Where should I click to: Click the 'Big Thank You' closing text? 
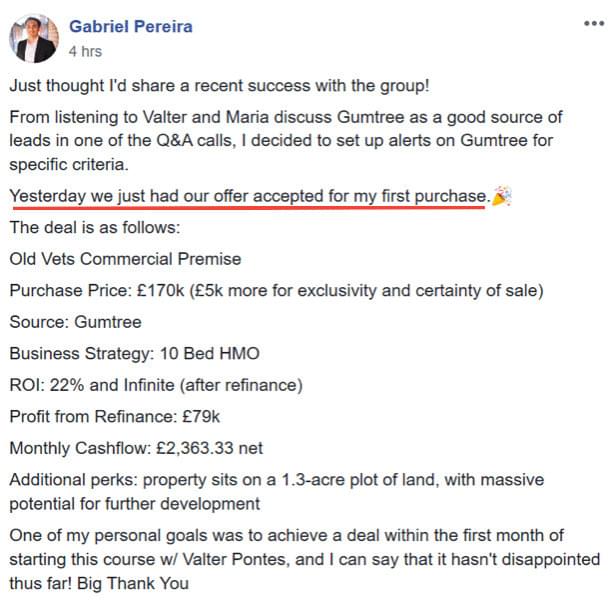[x=133, y=583]
